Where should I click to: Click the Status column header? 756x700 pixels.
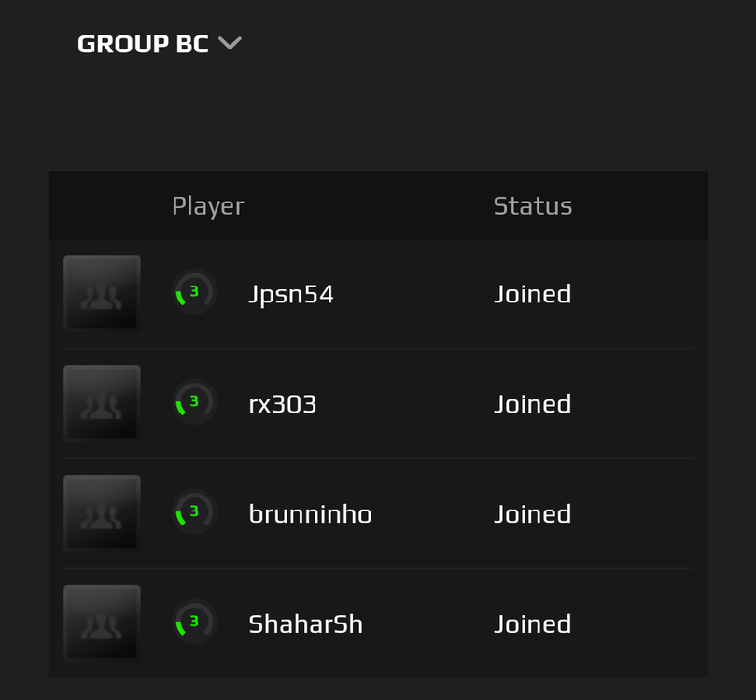coord(533,205)
